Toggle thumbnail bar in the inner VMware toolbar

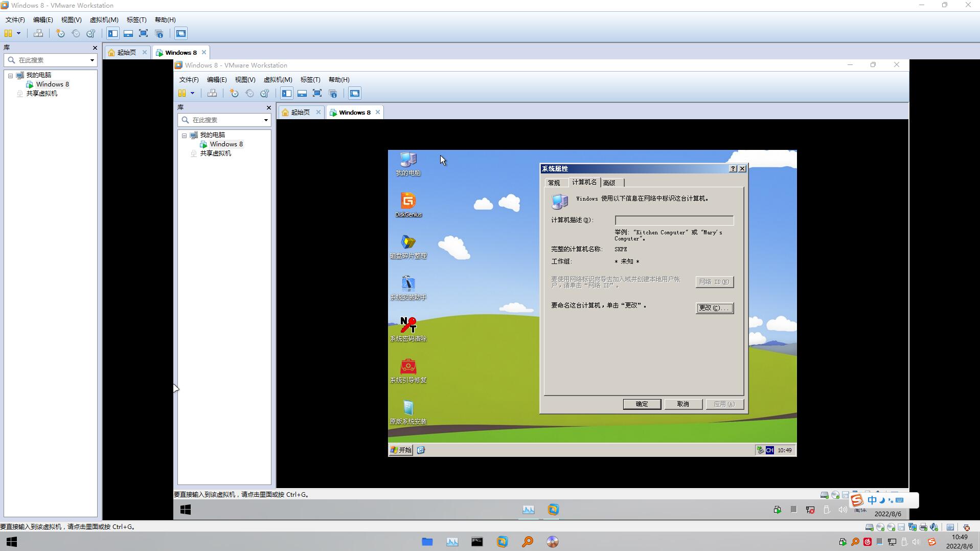point(302,94)
